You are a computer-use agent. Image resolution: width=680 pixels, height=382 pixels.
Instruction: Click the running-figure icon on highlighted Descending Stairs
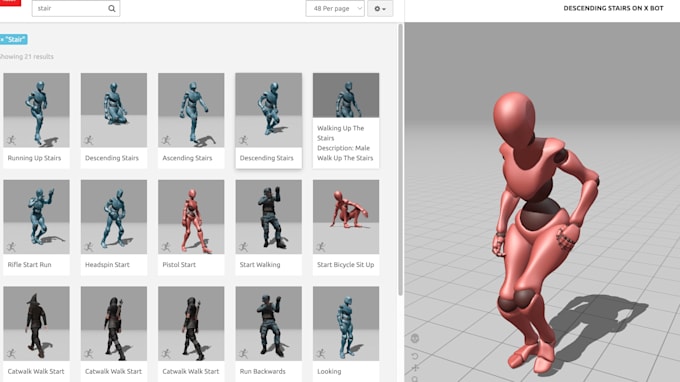pyautogui.click(x=244, y=140)
